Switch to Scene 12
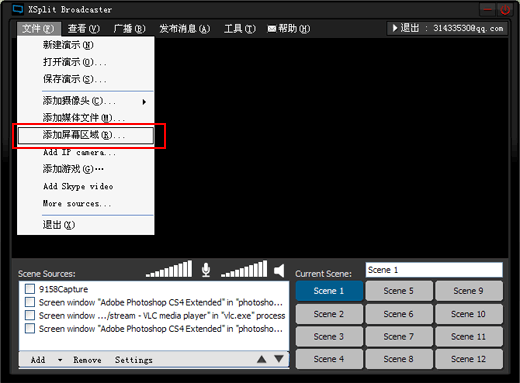520x383 pixels. tap(469, 359)
